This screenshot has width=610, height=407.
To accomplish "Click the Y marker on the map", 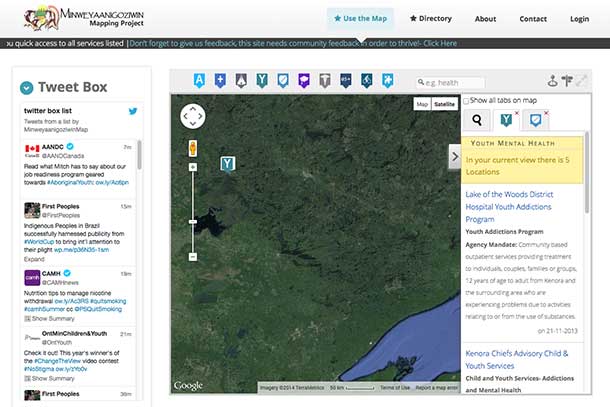I will click(227, 164).
